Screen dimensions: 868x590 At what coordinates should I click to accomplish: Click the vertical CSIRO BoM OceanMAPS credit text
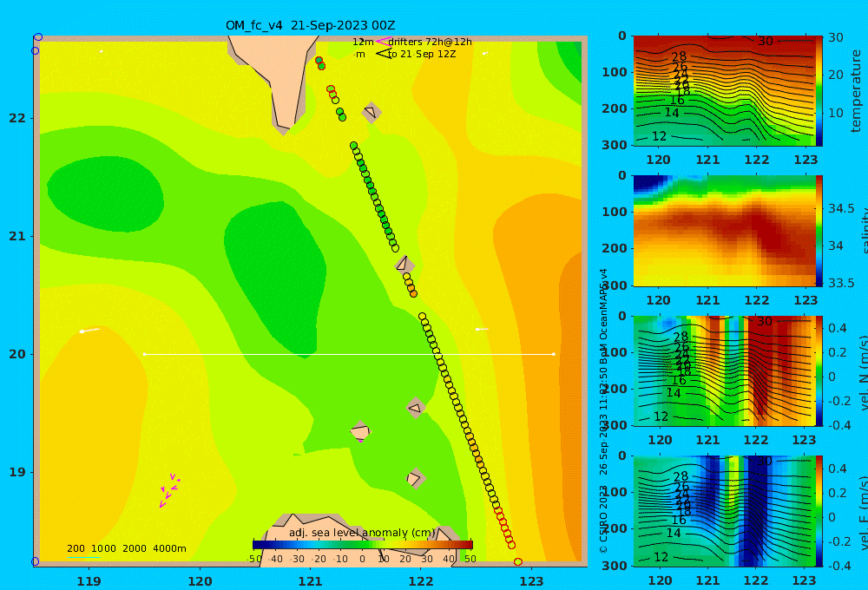click(603, 410)
